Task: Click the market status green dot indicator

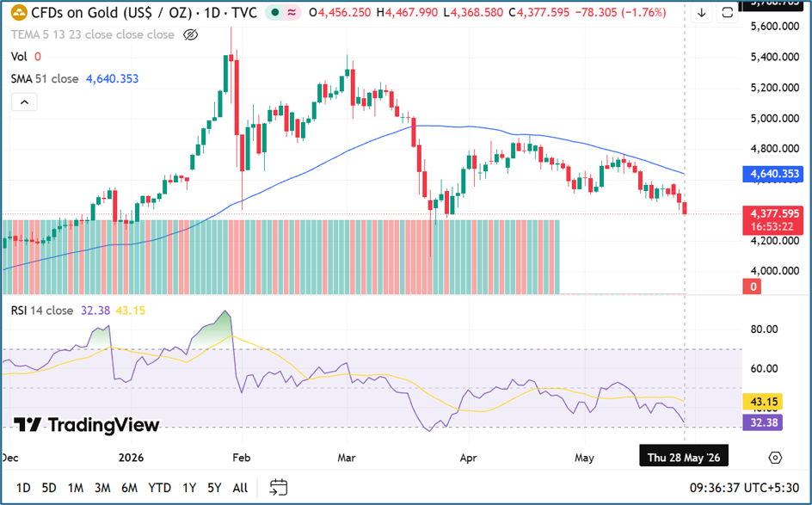Action: (275, 12)
